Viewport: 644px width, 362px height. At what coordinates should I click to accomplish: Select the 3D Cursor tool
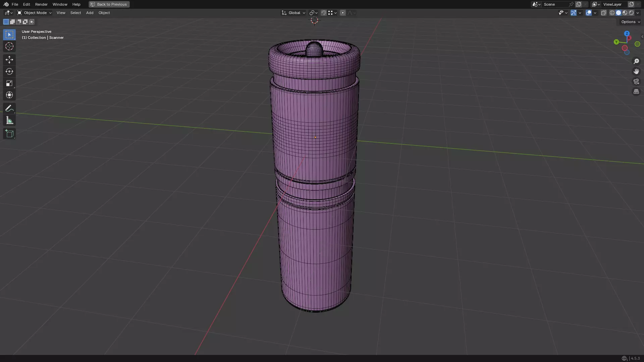pyautogui.click(x=9, y=46)
